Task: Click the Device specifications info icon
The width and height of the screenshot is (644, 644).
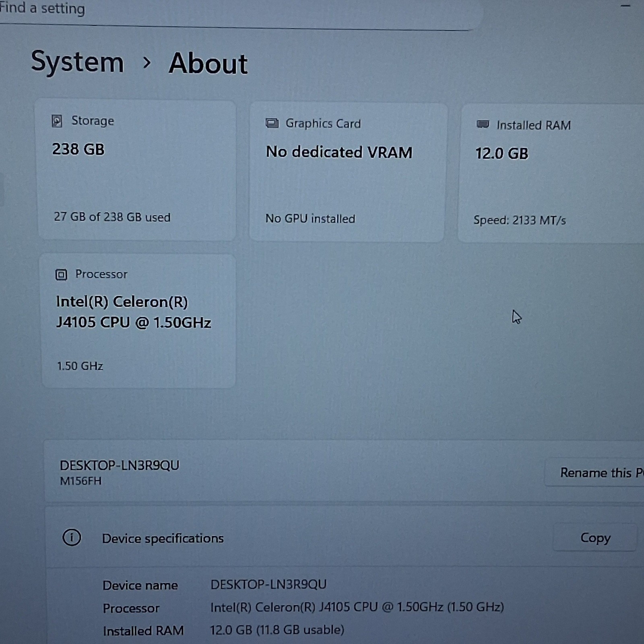Action: tap(72, 537)
